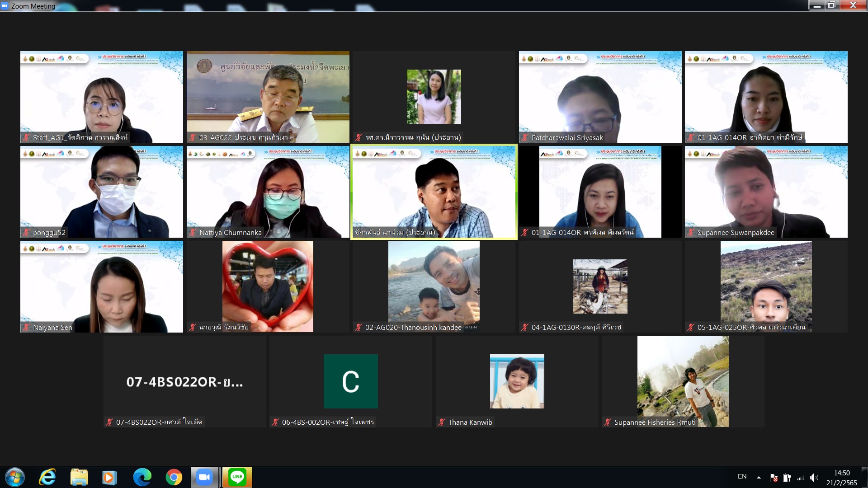This screenshot has width=868, height=488.
Task: Open Windows Media Player taskbar icon
Action: [109, 477]
